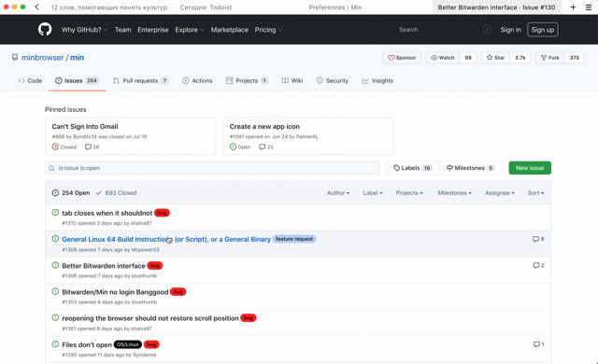This screenshot has height=364, width=598.
Task: Click the comment count icon on tab issue Linux 64
Action: pyautogui.click(x=535, y=239)
